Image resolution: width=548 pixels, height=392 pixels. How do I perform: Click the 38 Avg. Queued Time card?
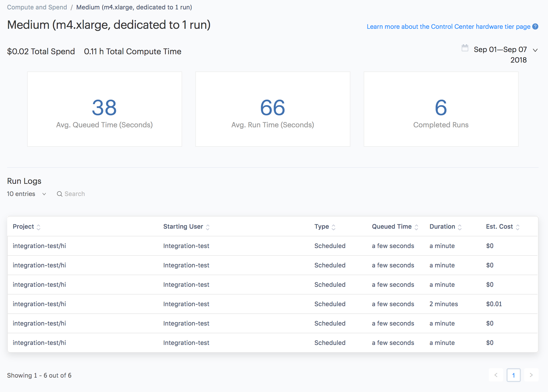pyautogui.click(x=105, y=109)
